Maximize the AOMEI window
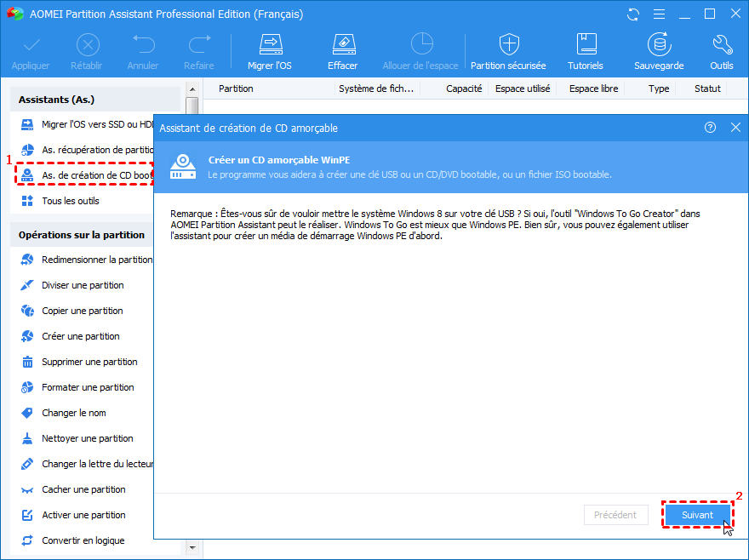Viewport: 749px width, 560px height. (x=710, y=14)
